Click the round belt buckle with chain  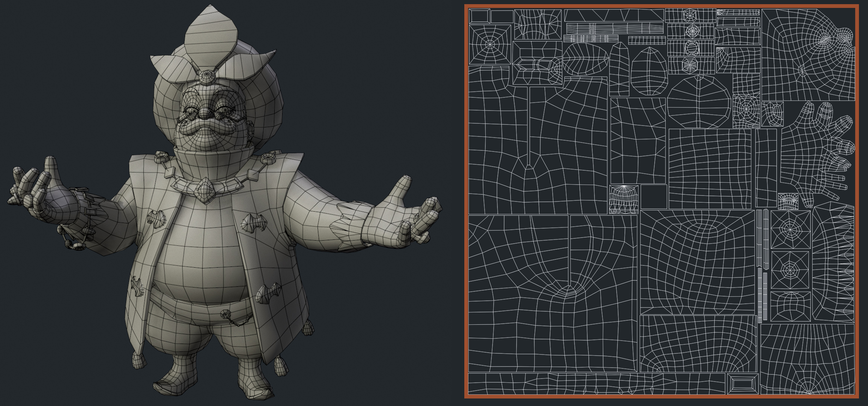pos(226,314)
